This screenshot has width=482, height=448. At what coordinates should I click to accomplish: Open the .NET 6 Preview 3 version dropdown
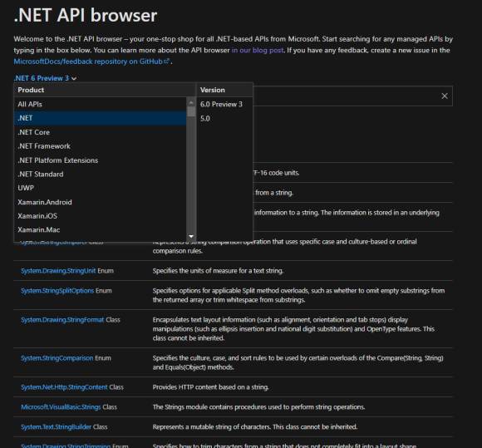(x=45, y=78)
